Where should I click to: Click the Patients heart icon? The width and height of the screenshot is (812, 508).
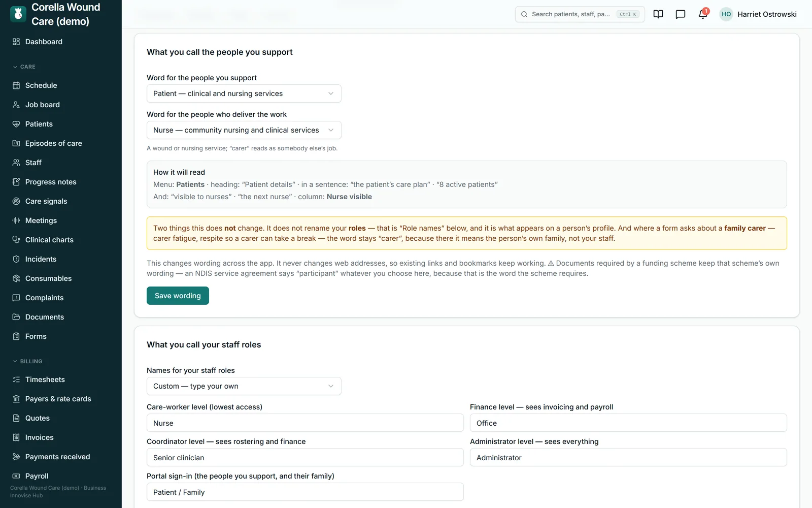pos(16,124)
